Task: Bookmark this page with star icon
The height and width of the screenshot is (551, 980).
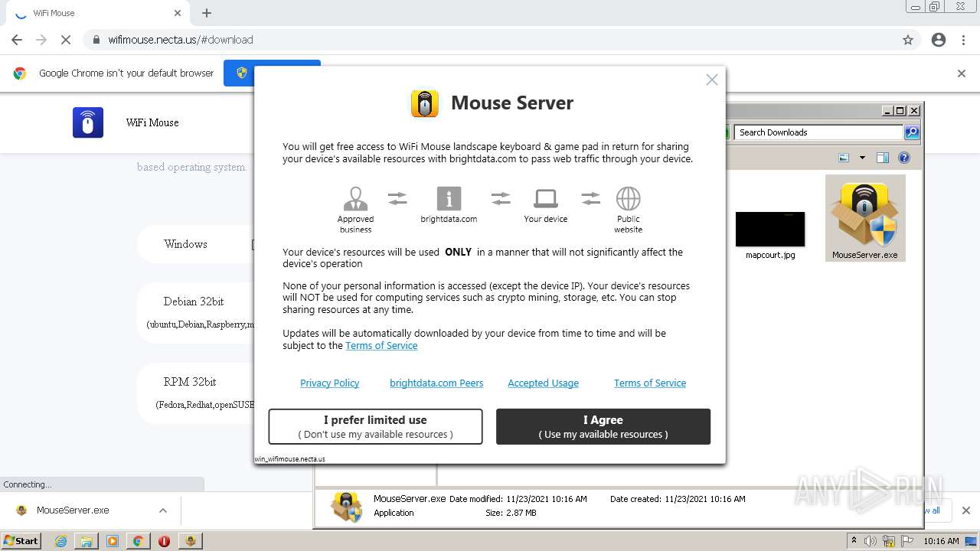Action: click(908, 40)
